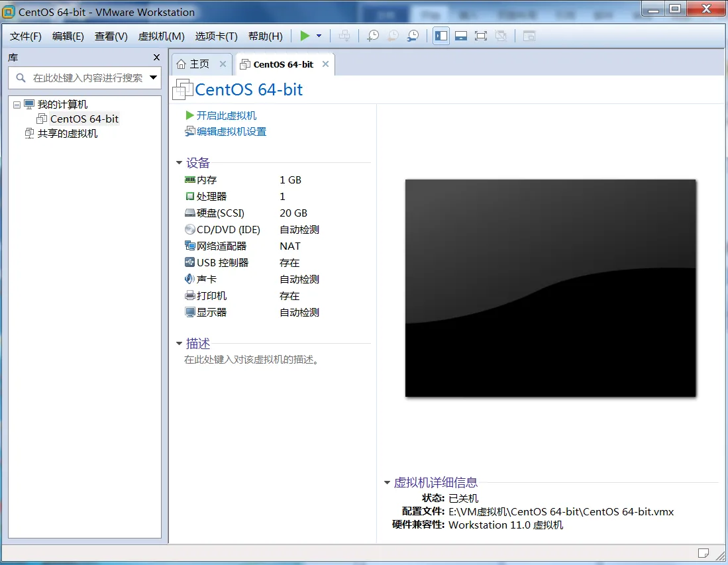728x565 pixels.
Task: Click the VMware icon in the title bar
Action: coord(9,12)
